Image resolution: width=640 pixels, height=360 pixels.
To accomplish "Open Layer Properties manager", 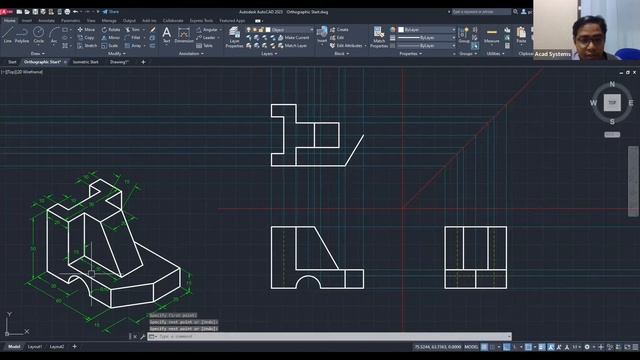I will 234,37.
